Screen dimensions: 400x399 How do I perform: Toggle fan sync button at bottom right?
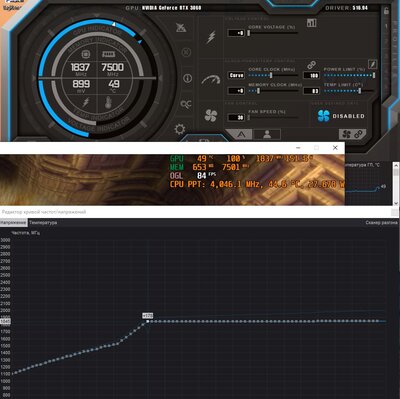pyautogui.click(x=352, y=134)
